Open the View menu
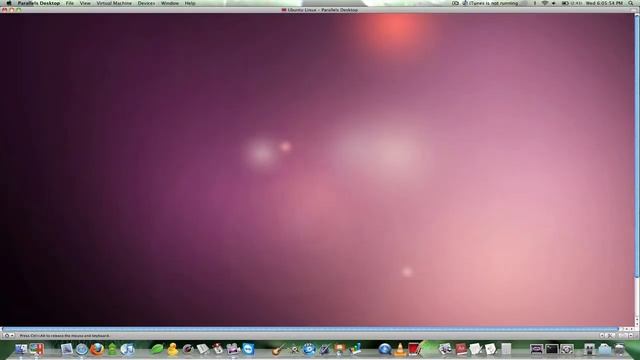The width and height of the screenshot is (640, 360). click(85, 3)
